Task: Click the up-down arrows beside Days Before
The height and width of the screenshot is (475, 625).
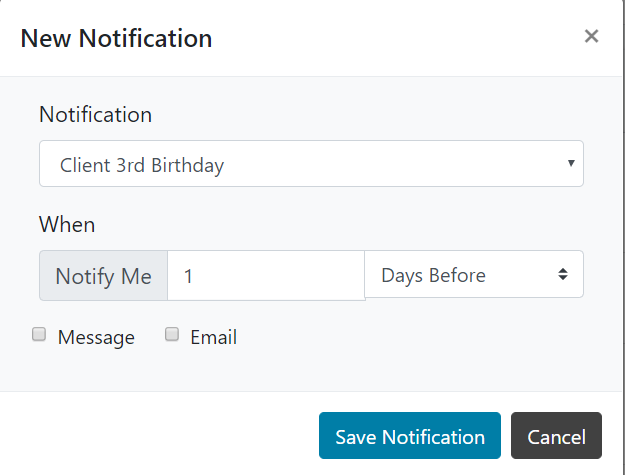Action: point(563,275)
